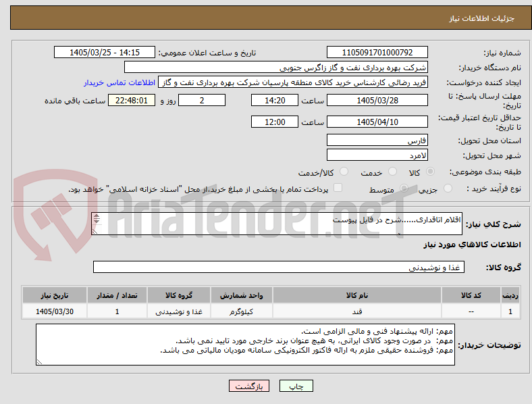This screenshot has width=532, height=404.
Task: Click the گروه کالا column header
Action: 179,295
